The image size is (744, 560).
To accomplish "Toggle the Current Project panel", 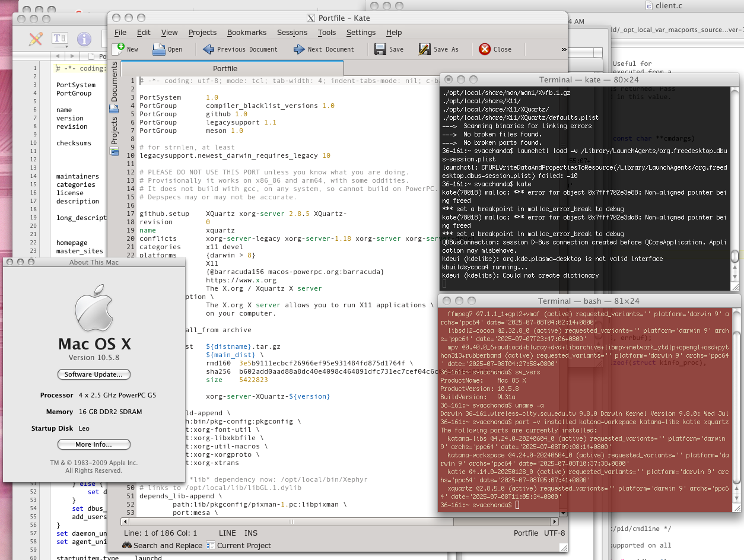I will pos(238,545).
